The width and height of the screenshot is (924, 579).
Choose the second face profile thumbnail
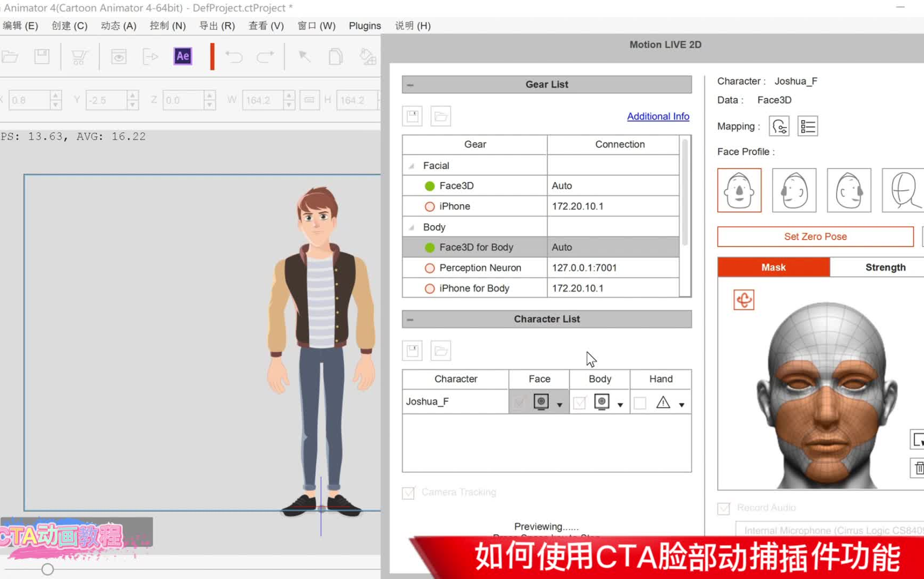click(x=794, y=190)
